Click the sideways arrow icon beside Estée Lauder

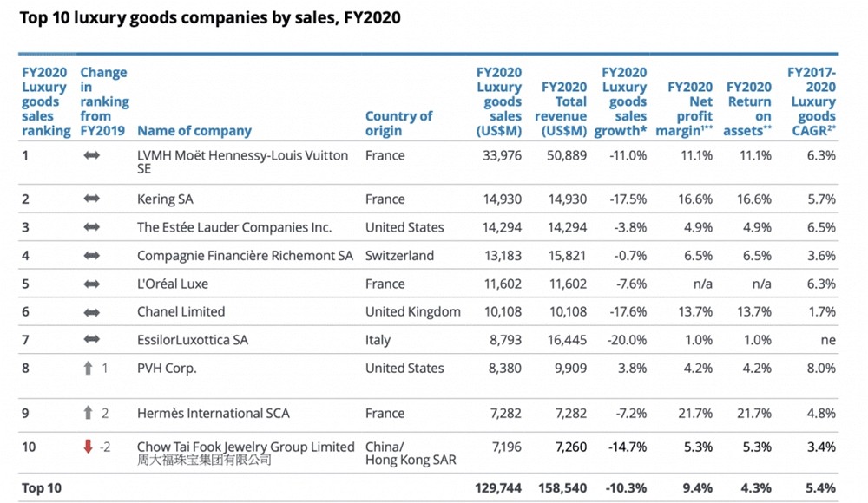pyautogui.click(x=91, y=227)
